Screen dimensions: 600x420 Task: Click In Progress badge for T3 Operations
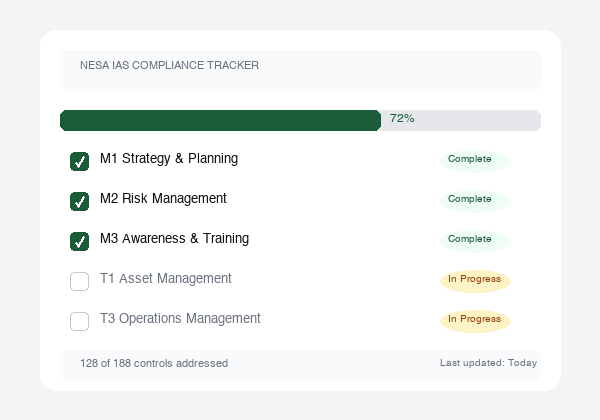(475, 321)
